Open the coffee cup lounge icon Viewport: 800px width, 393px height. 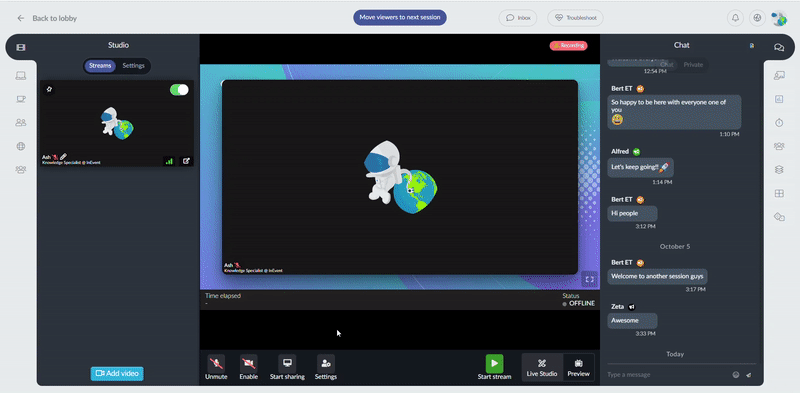pyautogui.click(x=20, y=99)
